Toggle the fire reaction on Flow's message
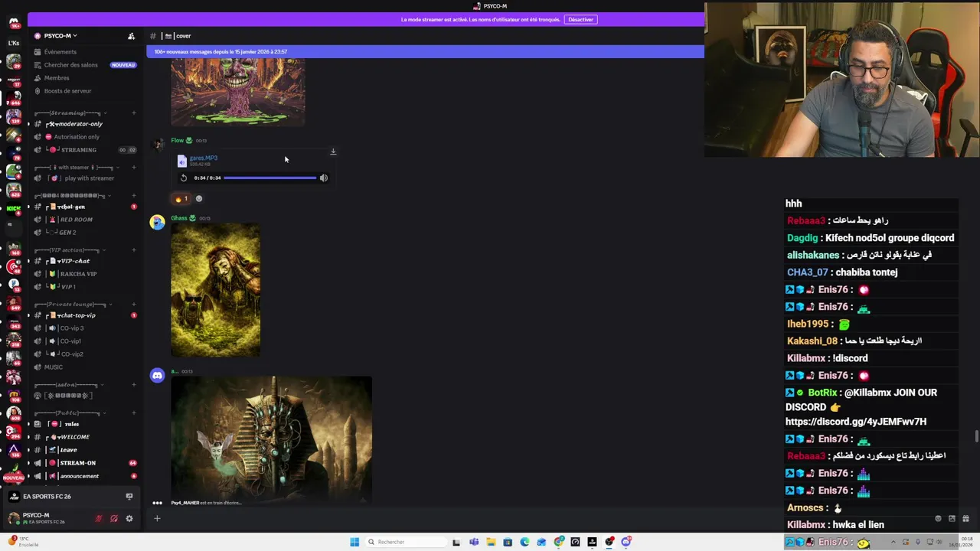980x551 pixels. click(181, 199)
